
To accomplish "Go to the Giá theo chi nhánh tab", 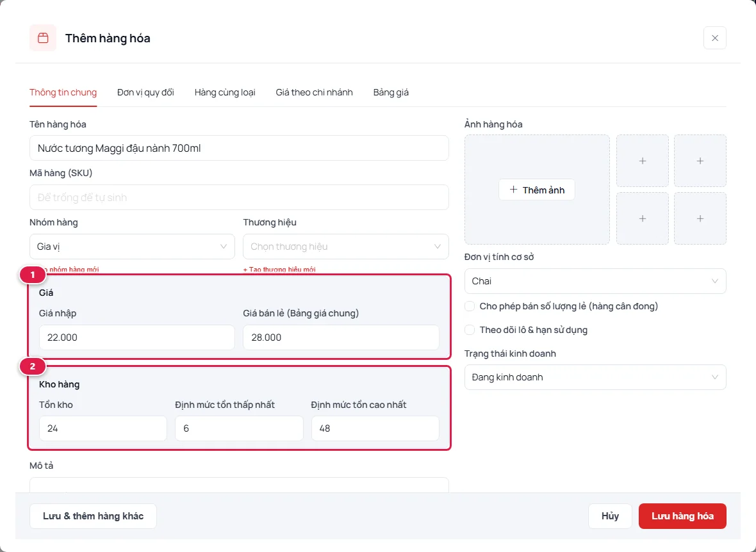I will coord(315,92).
